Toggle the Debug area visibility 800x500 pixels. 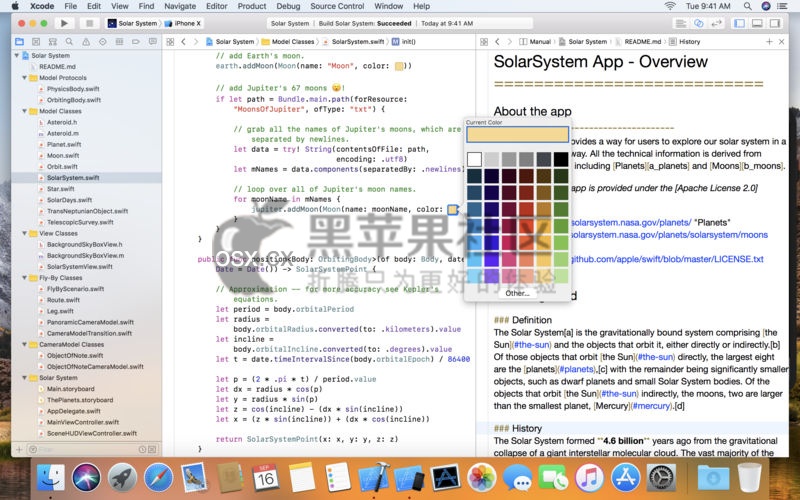tap(757, 23)
